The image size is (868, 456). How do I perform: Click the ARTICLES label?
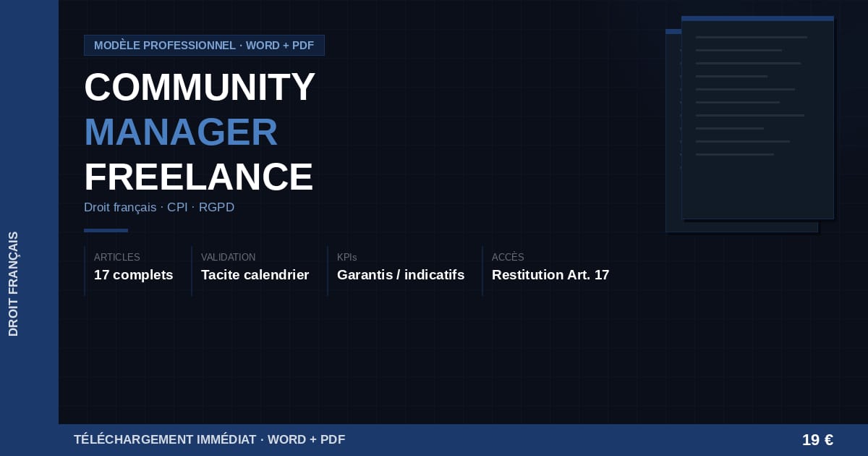117,257
